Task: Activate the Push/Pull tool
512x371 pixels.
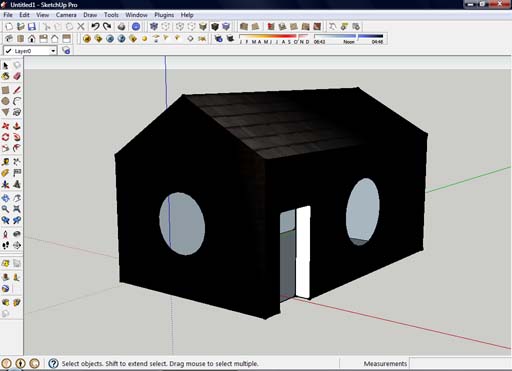Action: pos(17,126)
